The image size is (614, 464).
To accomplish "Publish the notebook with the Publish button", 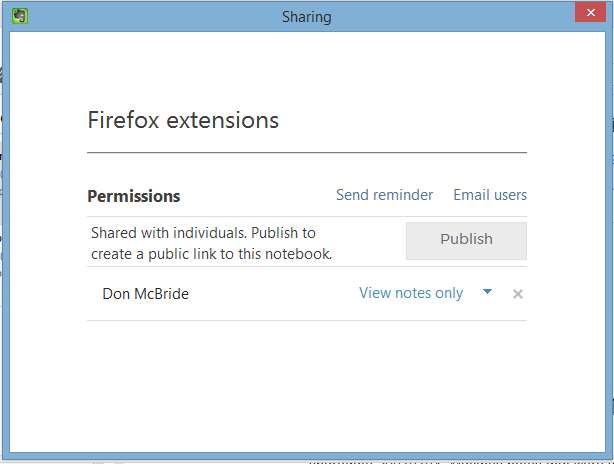I will 466,241.
